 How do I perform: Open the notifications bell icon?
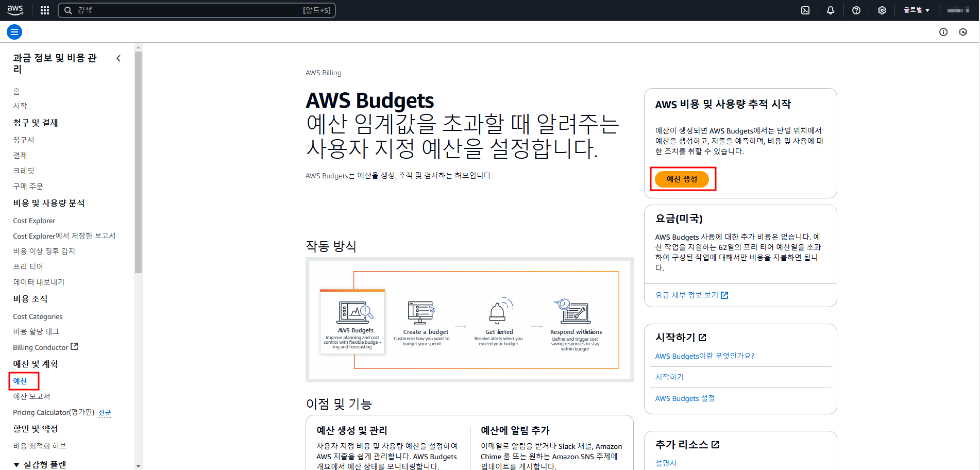(x=831, y=10)
